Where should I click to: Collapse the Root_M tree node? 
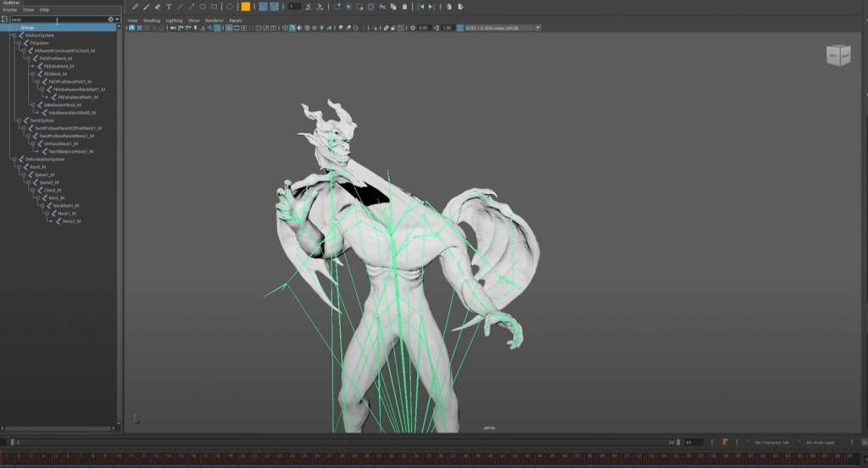19,167
